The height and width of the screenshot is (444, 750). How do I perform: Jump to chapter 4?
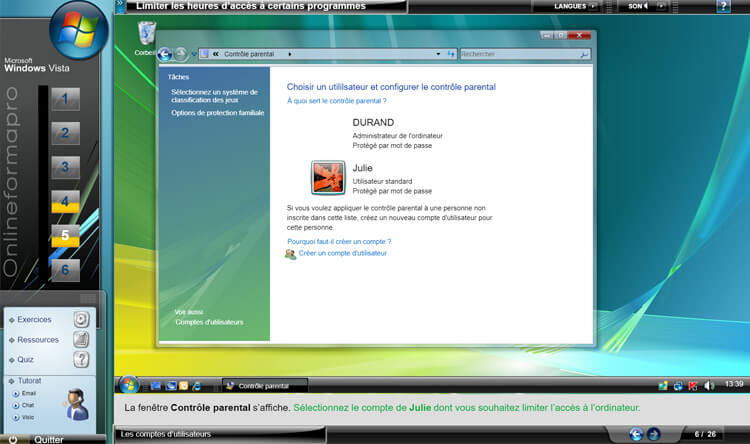(66, 201)
